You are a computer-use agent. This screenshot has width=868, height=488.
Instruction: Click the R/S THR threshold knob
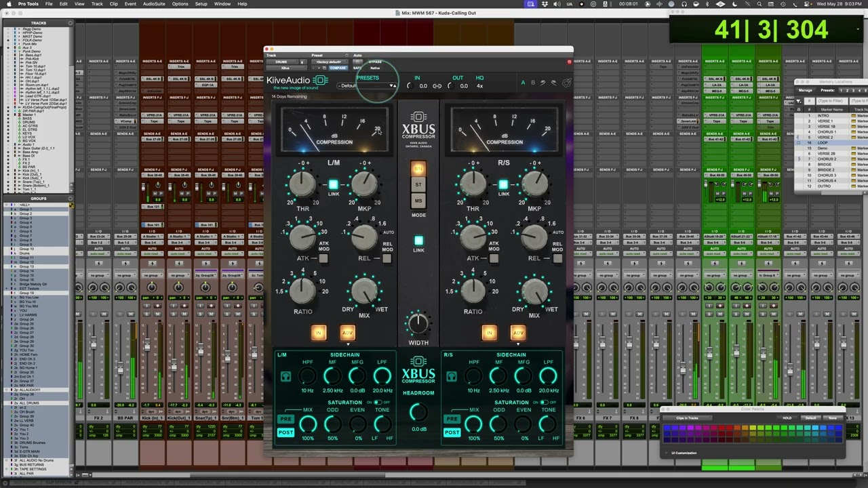point(473,184)
